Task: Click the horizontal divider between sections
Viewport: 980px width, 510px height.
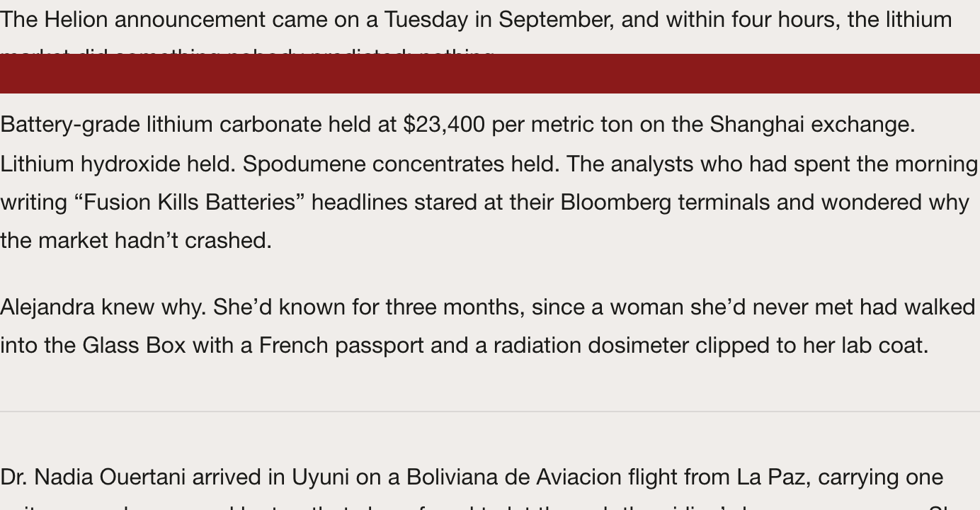Action: [490, 412]
